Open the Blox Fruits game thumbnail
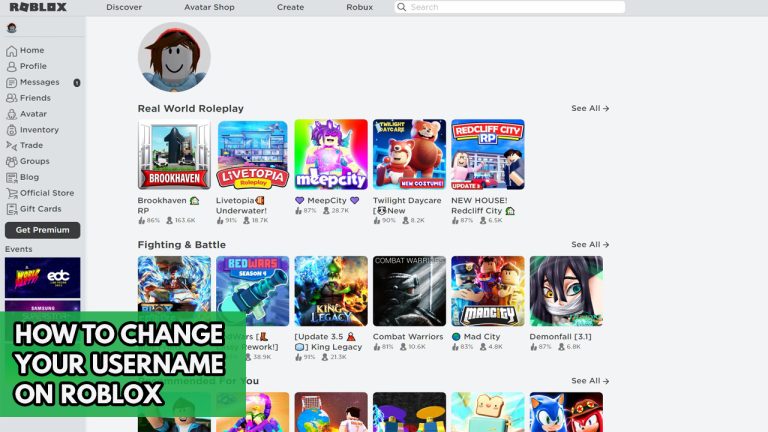This screenshot has height=432, width=768. 174,284
